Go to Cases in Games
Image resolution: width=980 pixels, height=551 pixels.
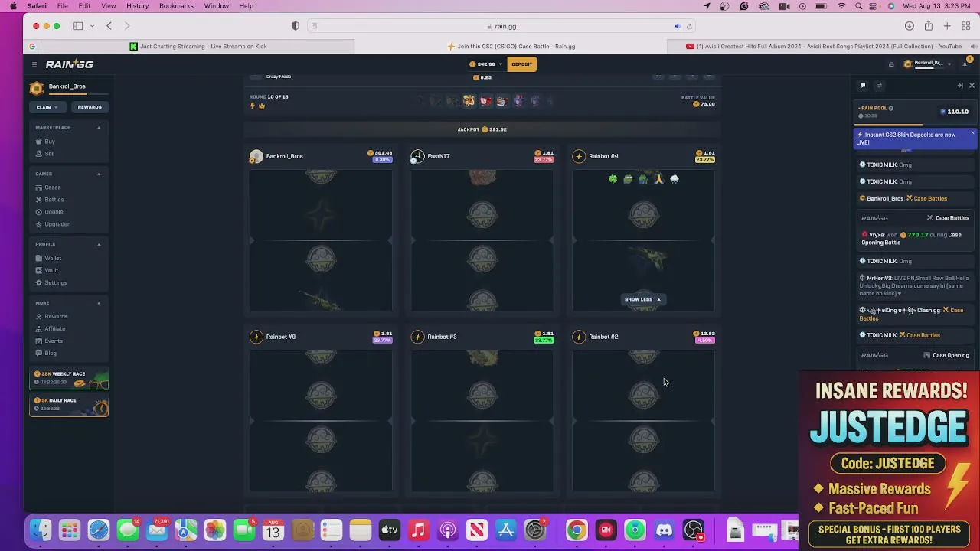(x=52, y=187)
